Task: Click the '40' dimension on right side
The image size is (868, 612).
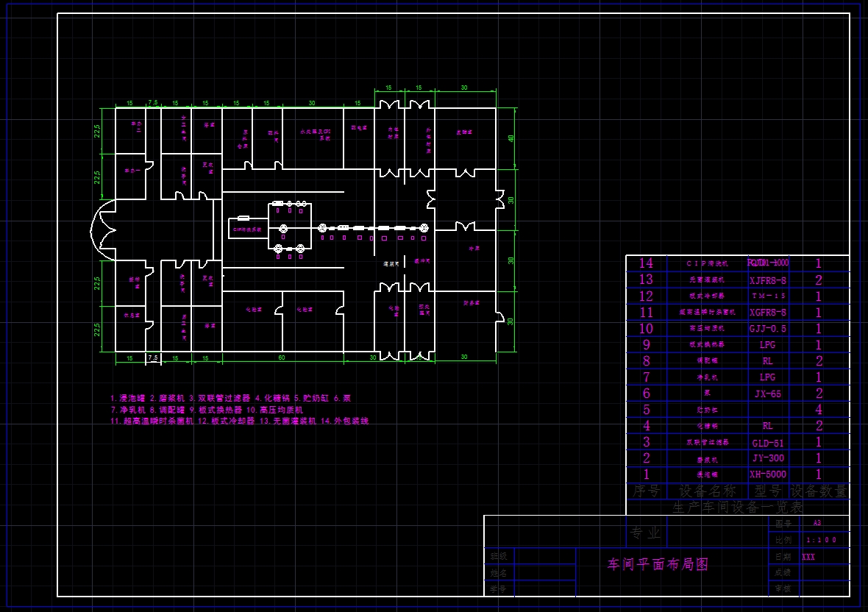Action: (x=511, y=138)
